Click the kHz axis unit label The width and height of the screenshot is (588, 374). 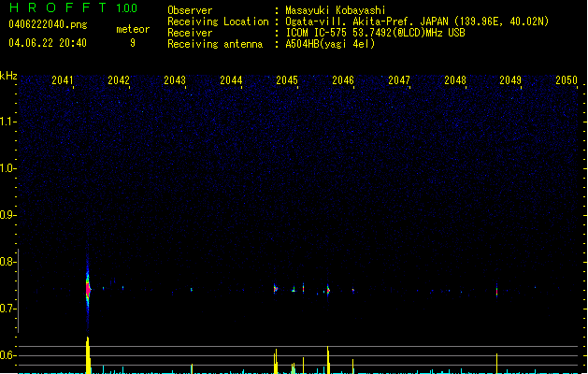click(x=8, y=76)
